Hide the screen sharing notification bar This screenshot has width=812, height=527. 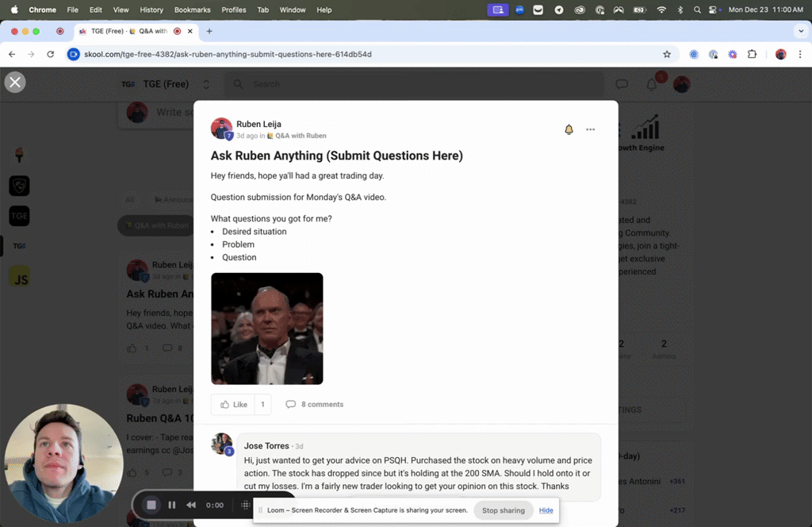tap(546, 510)
